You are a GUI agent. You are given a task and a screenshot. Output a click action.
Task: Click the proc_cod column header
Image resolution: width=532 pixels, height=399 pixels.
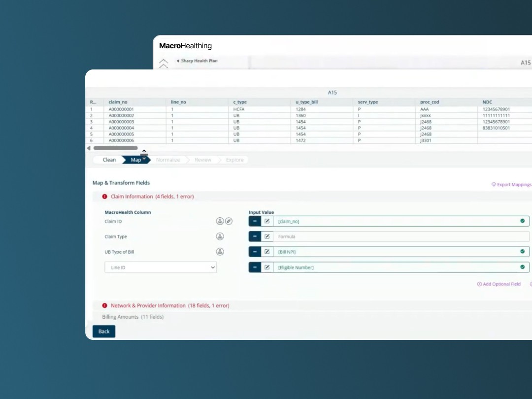[446, 102]
